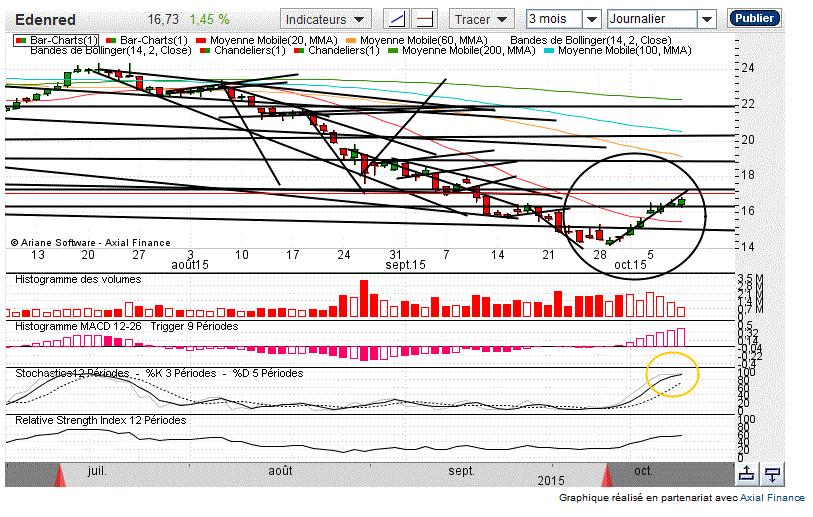The height and width of the screenshot is (517, 813).
Task: Expand the 3 mois period dropdown arrow
Action: click(591, 19)
